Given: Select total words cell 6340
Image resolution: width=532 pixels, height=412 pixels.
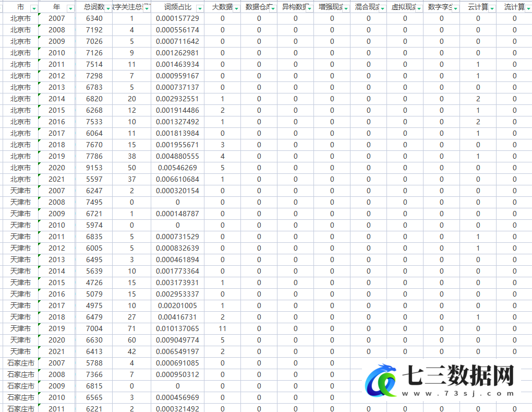Looking at the screenshot, I should click(94, 19).
